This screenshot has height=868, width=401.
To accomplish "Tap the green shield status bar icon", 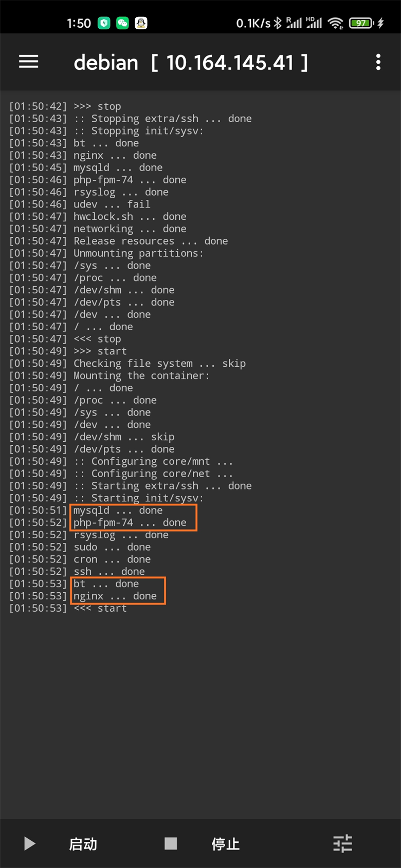I will coord(104,23).
